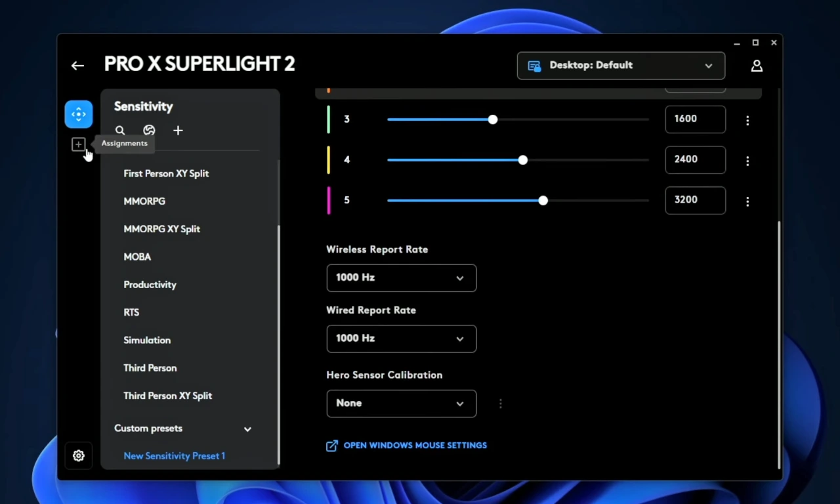This screenshot has width=840, height=504.
Task: Open the Desktop: Default profile dropdown
Action: click(x=621, y=66)
